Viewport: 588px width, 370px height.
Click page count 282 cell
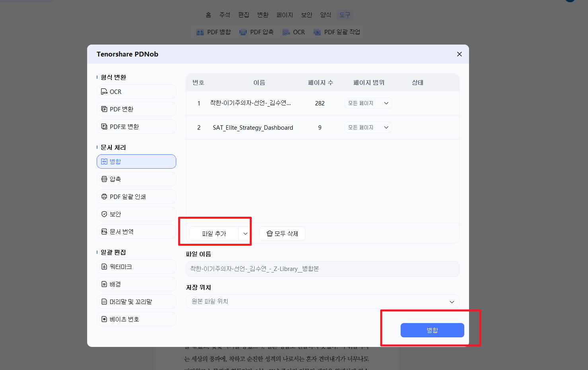[x=320, y=103]
